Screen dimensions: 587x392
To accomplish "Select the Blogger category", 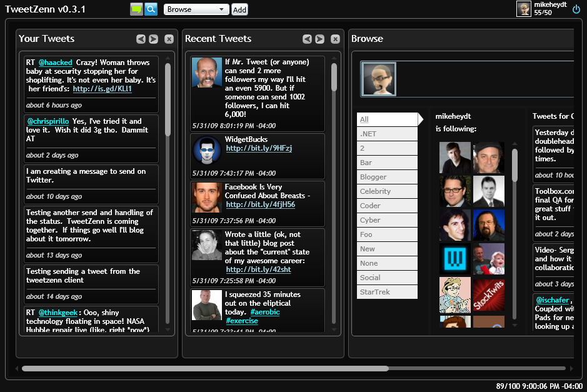I will tap(387, 177).
